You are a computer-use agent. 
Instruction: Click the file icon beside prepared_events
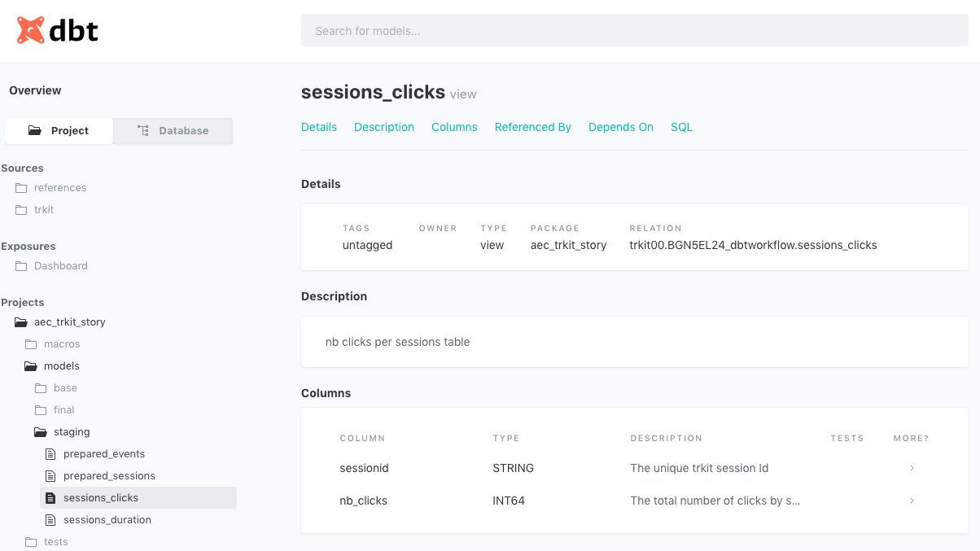[50, 454]
